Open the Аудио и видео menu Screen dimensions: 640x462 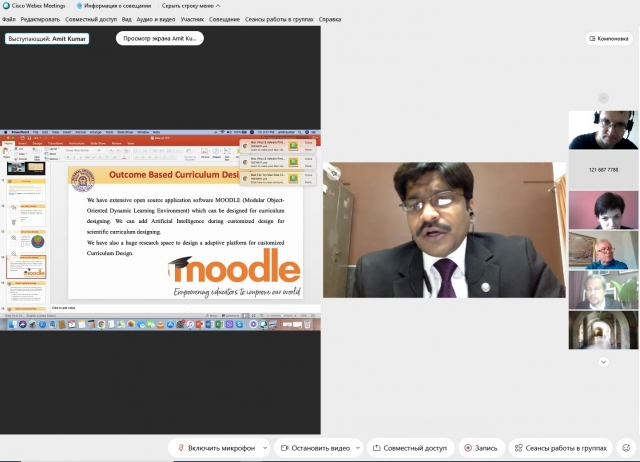tap(156, 19)
